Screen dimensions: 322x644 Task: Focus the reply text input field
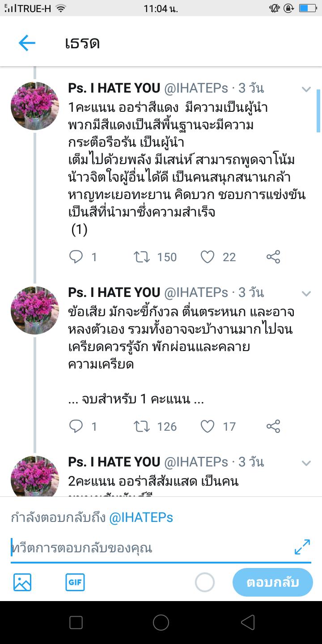pos(148,548)
